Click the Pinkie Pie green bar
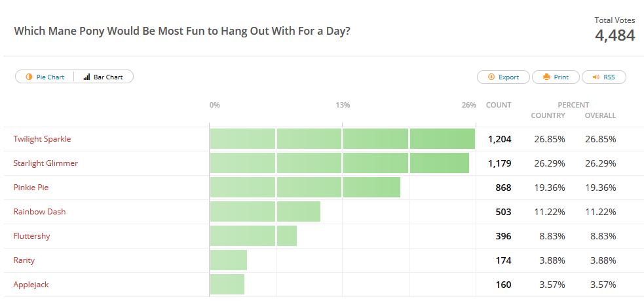Screen dimensions: 644x301 pos(305,188)
